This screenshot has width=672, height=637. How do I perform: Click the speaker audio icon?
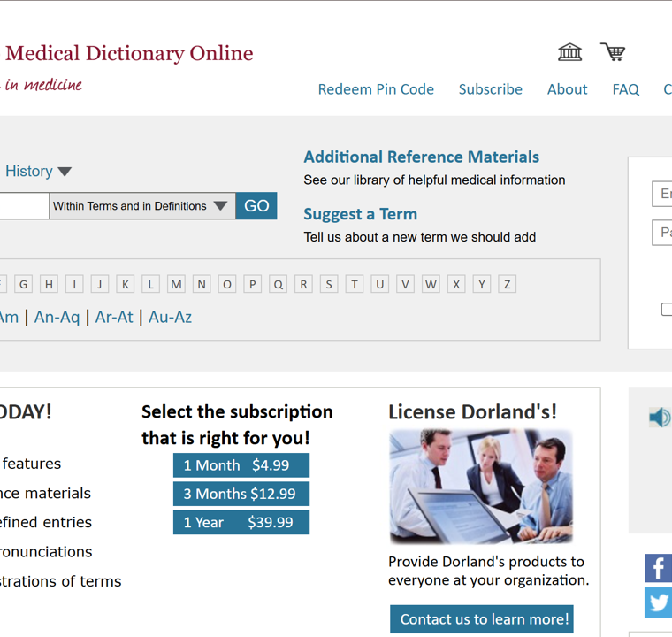point(660,417)
